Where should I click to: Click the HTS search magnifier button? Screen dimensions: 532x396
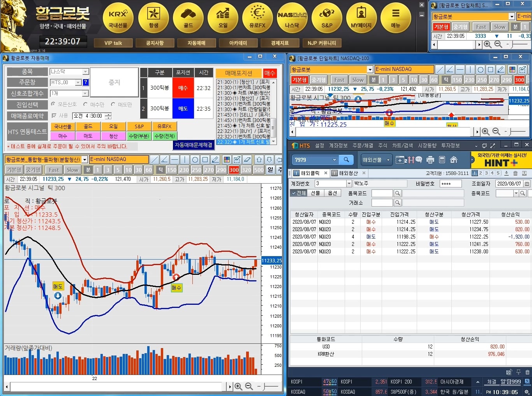[x=346, y=159]
